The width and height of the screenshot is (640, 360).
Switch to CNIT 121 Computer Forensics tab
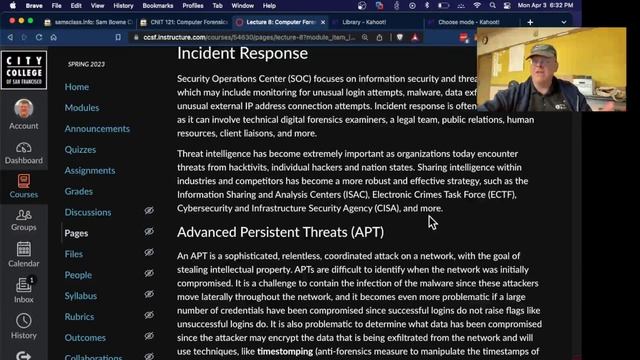(x=184, y=22)
